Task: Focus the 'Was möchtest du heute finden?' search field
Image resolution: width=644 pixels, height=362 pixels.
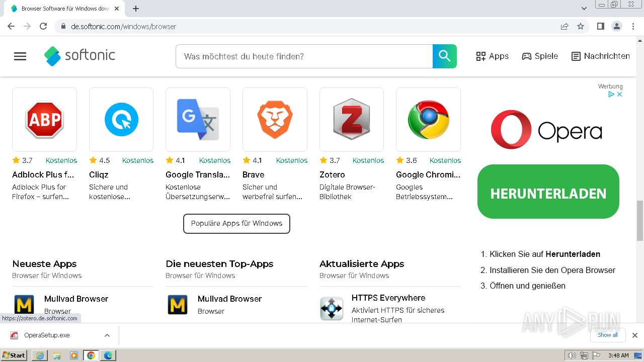Action: 304,56
